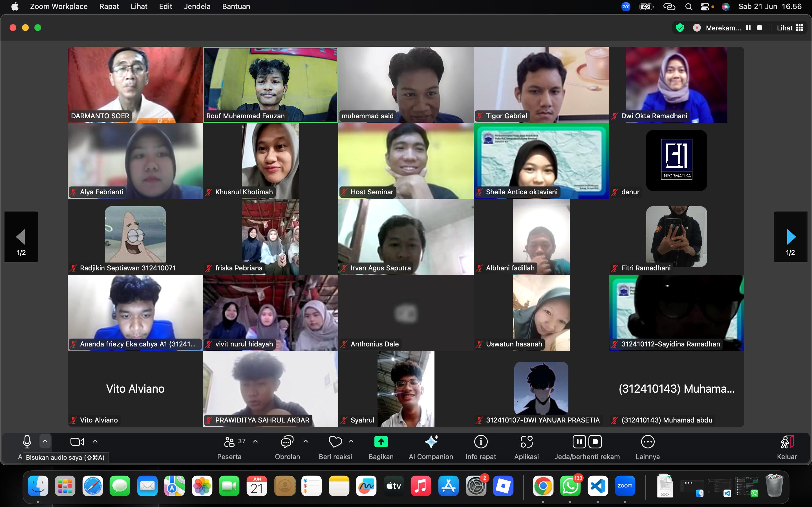Toggle the video camera on
The height and width of the screenshot is (507, 812).
point(77,442)
